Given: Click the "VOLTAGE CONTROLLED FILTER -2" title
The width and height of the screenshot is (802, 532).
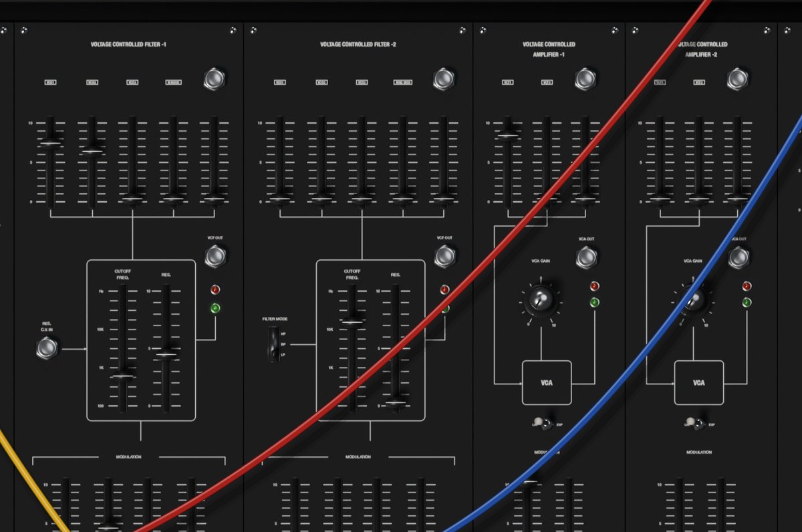Looking at the screenshot, I should click(x=358, y=45).
